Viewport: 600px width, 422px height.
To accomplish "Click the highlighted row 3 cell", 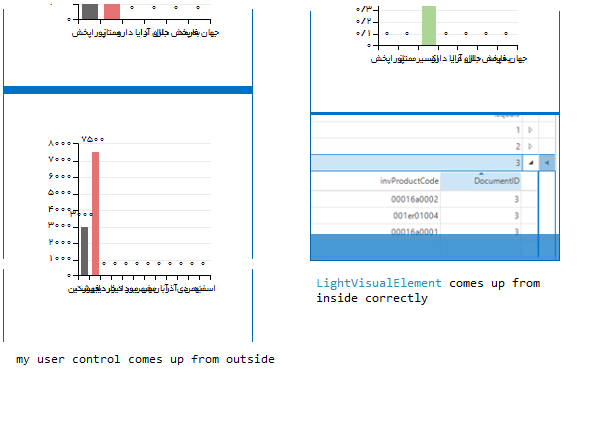I will (x=416, y=163).
